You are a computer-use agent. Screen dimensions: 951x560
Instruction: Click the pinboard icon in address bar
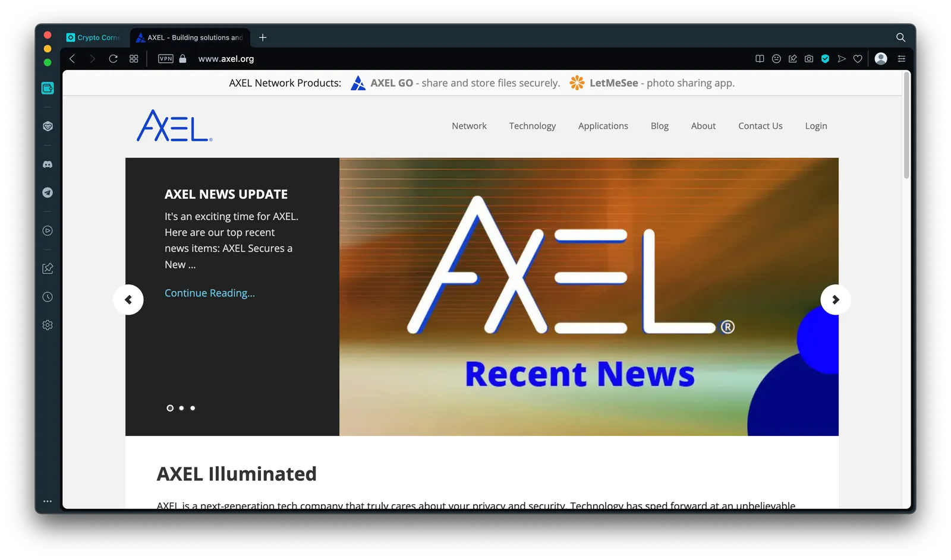(x=792, y=59)
